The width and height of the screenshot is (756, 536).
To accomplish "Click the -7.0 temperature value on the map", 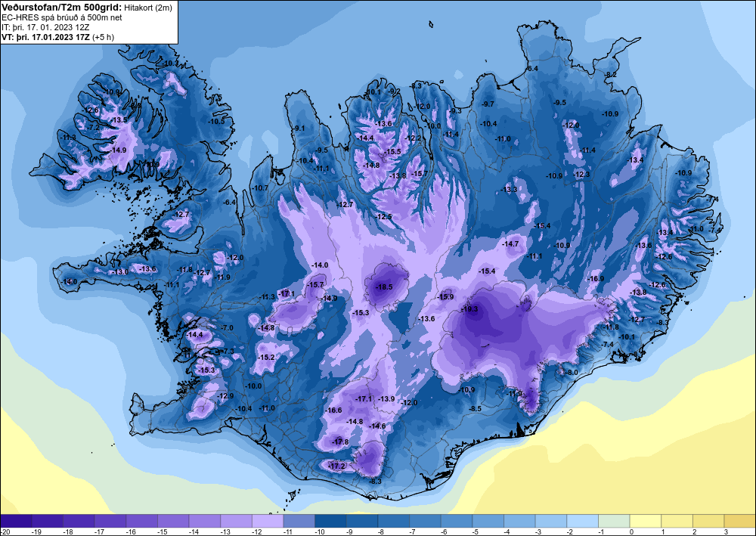I will pos(227,328).
